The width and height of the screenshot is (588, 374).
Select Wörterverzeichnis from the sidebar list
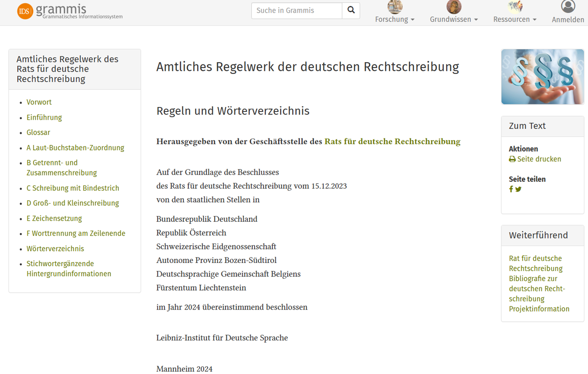click(x=55, y=248)
